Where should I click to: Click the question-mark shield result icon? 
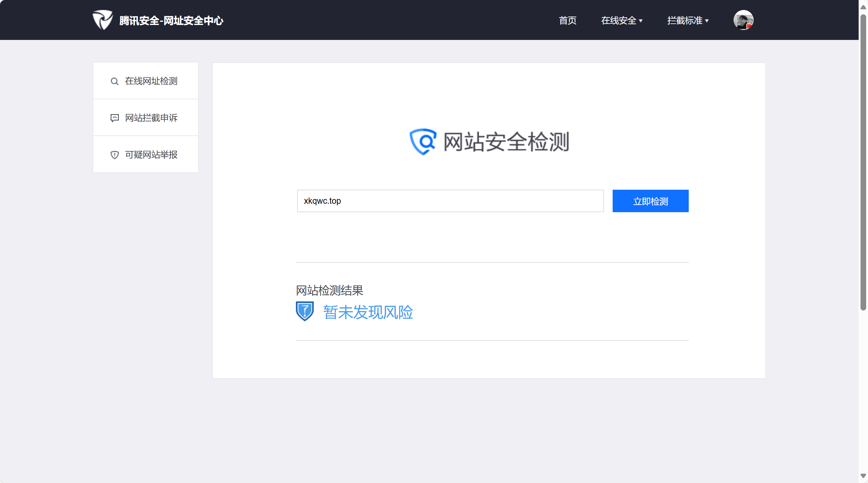[x=305, y=311]
